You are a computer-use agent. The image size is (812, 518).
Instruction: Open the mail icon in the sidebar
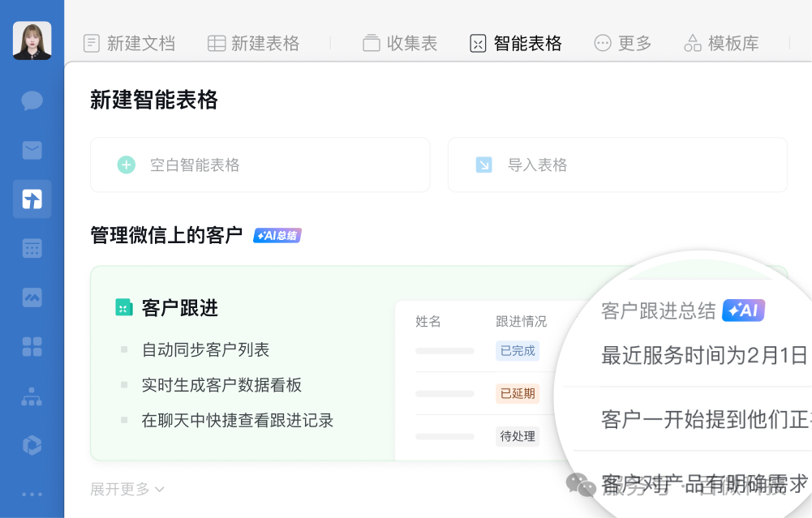(x=31, y=150)
